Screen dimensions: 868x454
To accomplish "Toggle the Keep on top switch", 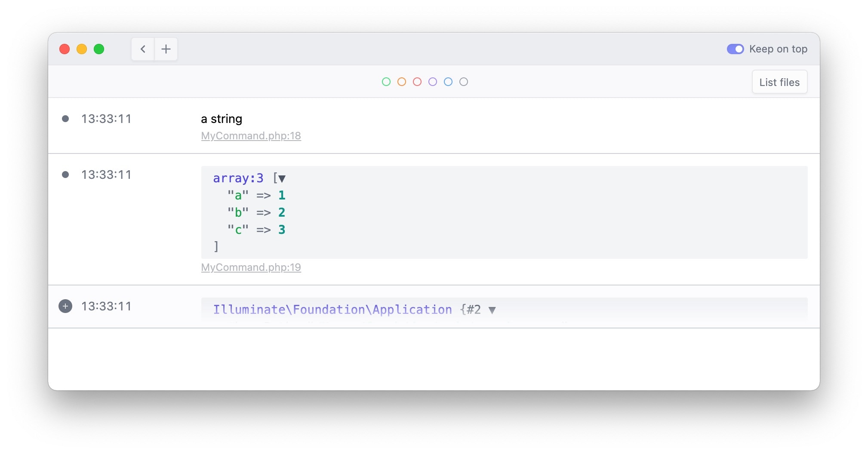I will (x=735, y=49).
